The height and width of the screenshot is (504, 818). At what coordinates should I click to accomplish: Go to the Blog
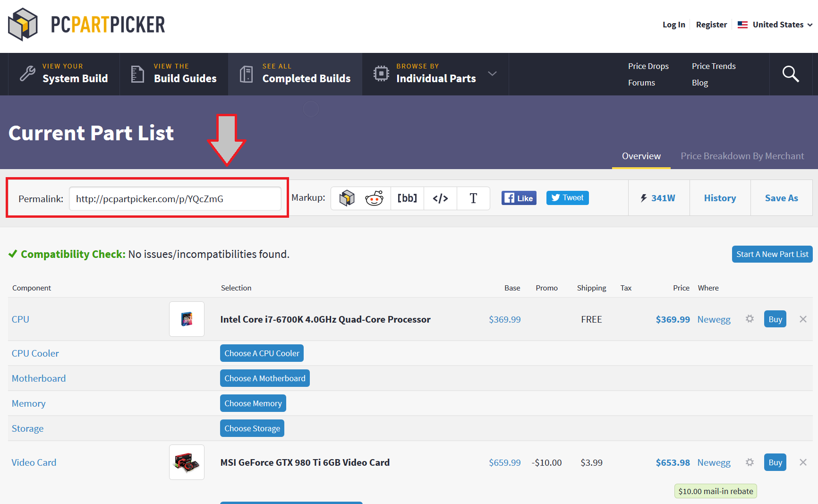coord(700,83)
